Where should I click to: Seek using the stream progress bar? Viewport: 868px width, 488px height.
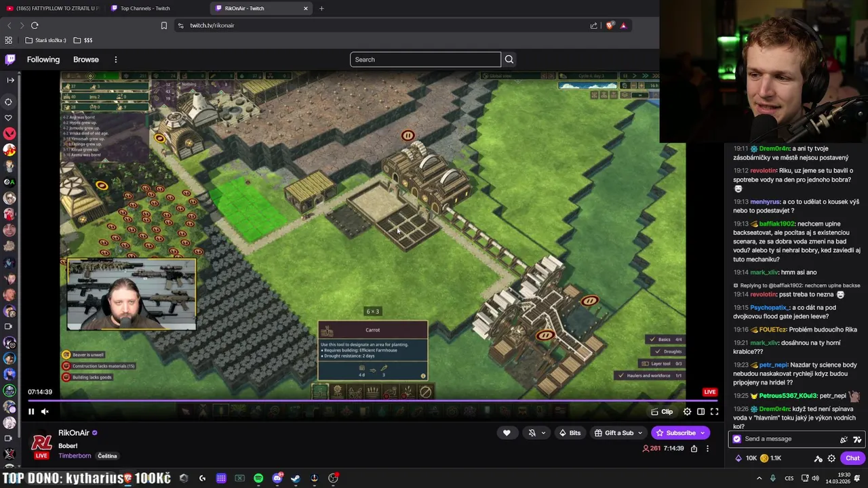pos(372,400)
